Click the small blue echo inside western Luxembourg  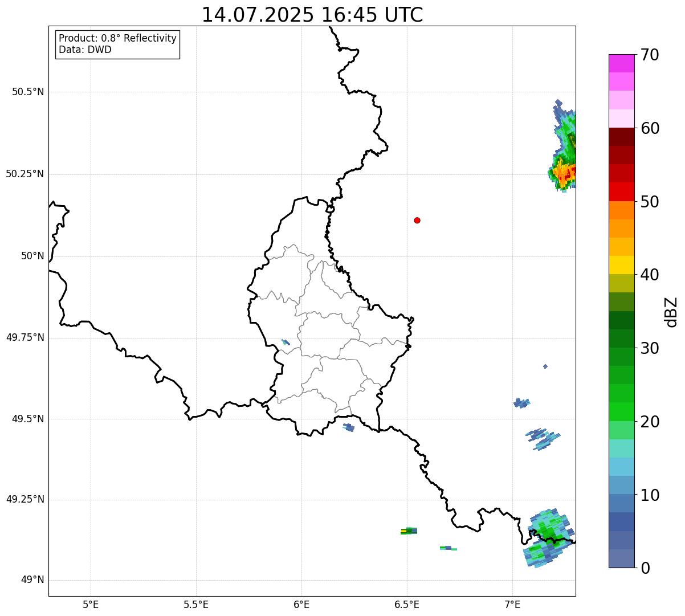(286, 342)
